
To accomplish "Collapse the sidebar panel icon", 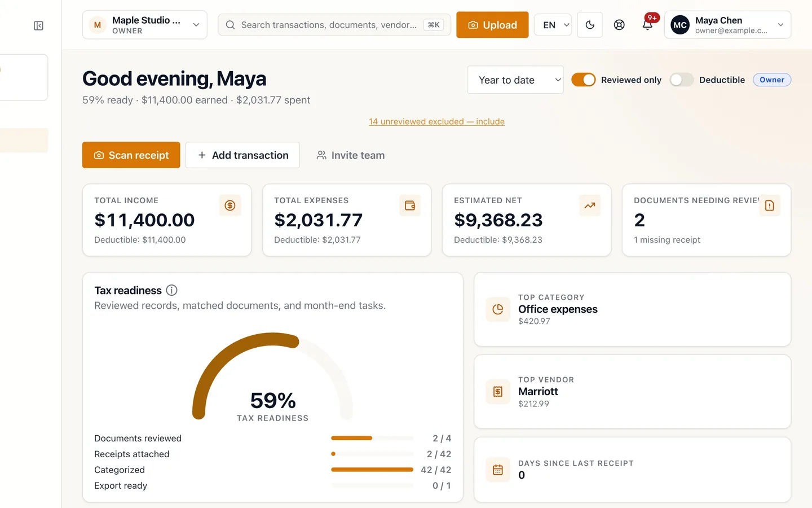I will (38, 25).
